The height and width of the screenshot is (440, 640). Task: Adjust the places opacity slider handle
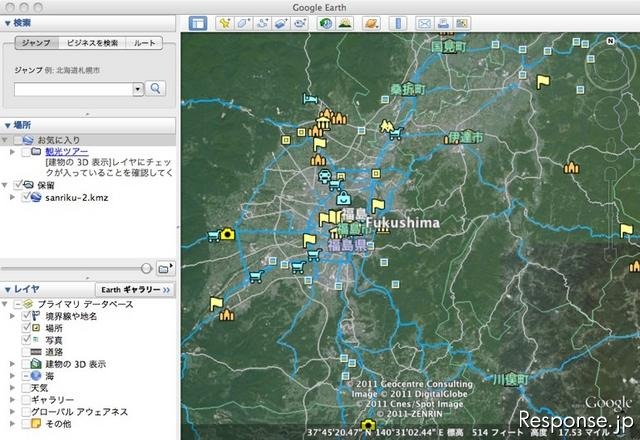146,268
